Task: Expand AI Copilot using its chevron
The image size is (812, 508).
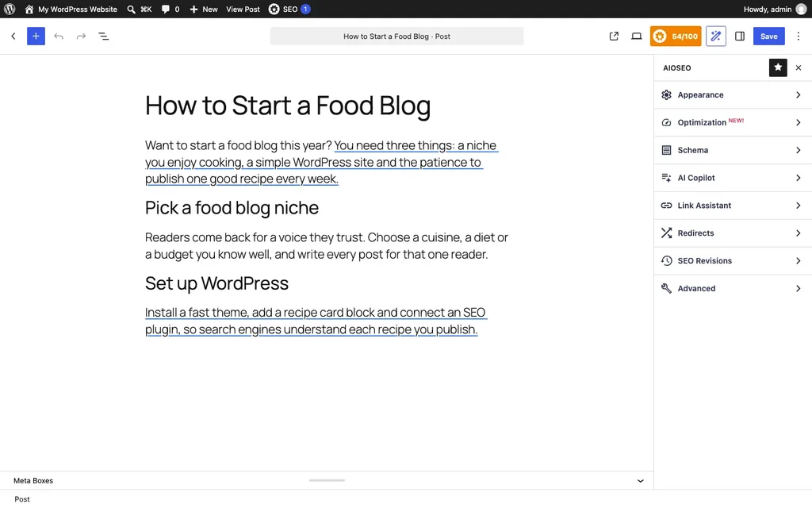Action: point(798,178)
